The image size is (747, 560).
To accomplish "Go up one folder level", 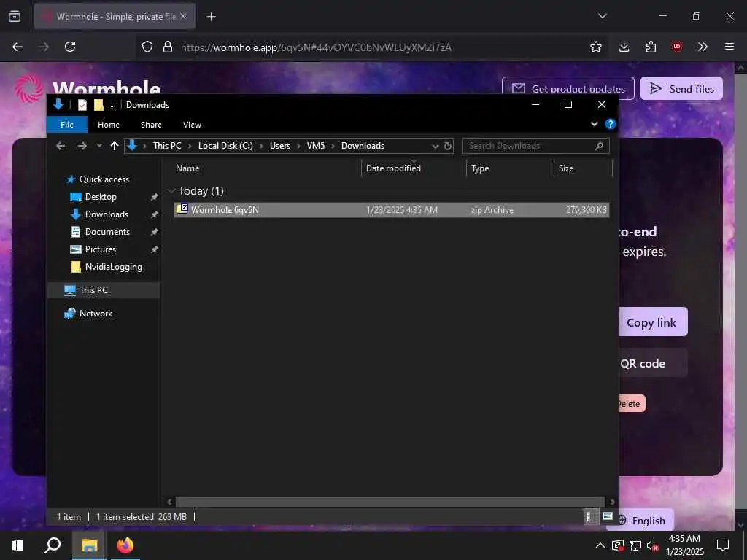I will point(115,146).
